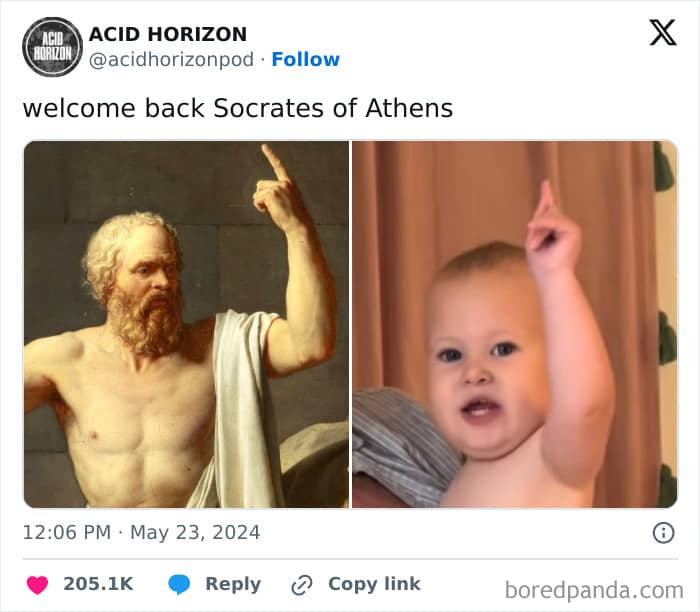Open the ACID HORIZON display name
Screen dimensions: 700x612
tap(168, 34)
